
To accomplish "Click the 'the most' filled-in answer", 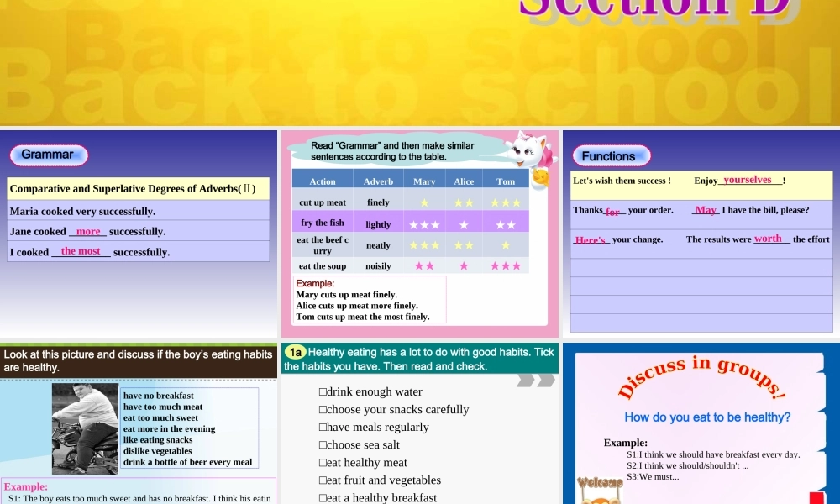I will [x=81, y=251].
